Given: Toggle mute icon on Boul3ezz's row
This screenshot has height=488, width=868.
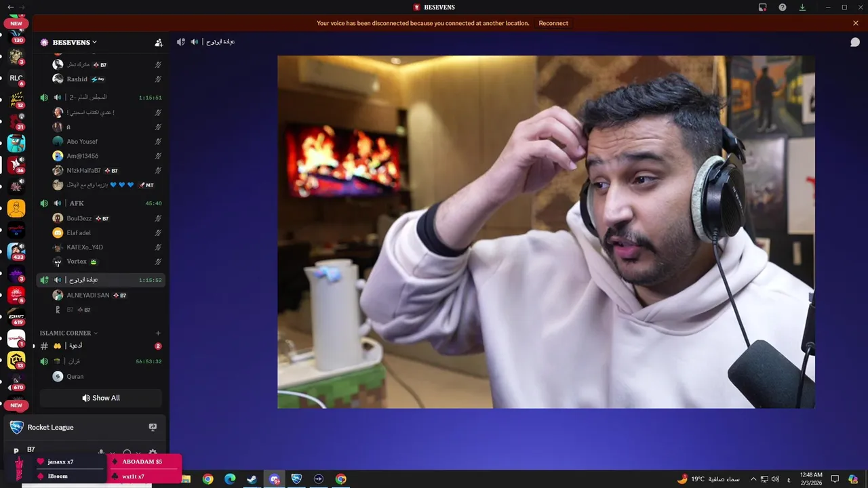Looking at the screenshot, I should [x=158, y=218].
